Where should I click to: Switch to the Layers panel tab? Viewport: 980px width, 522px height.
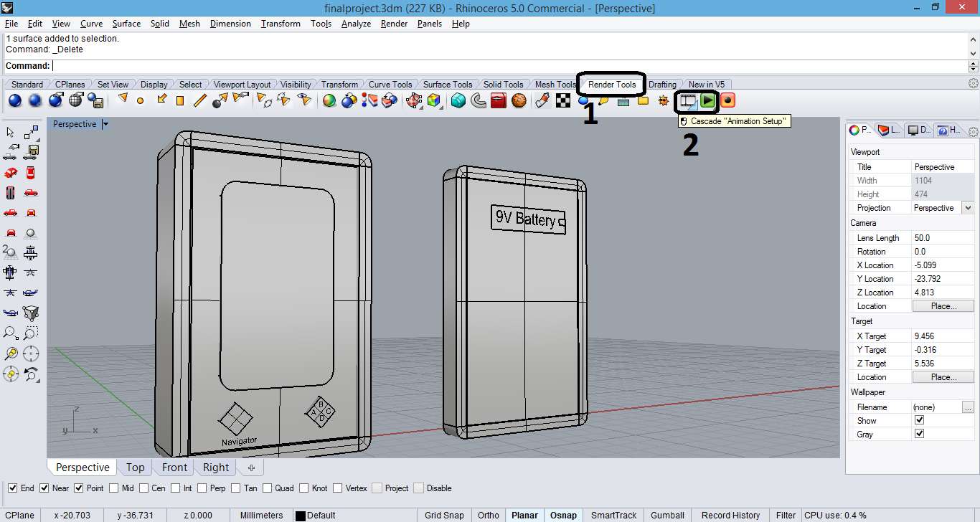tap(888, 130)
